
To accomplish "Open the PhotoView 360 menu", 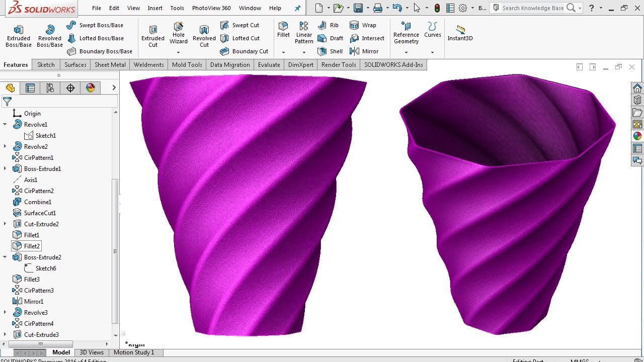I will coord(211,8).
